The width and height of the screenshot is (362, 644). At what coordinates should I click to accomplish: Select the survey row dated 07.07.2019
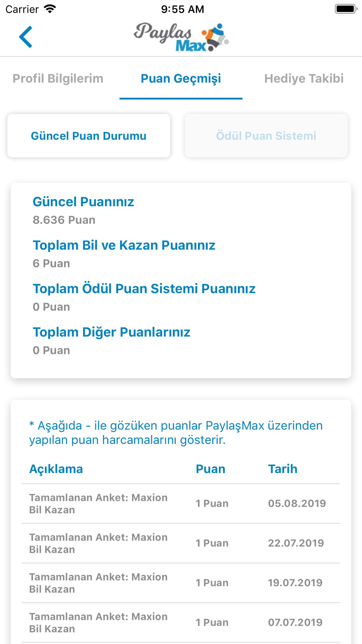[181, 623]
